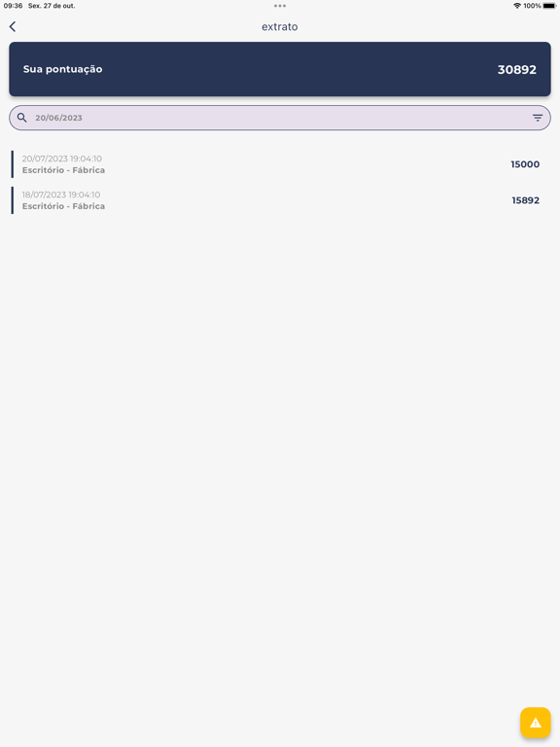Tap the extrato page title
The width and height of the screenshot is (560, 747).
pos(280,26)
